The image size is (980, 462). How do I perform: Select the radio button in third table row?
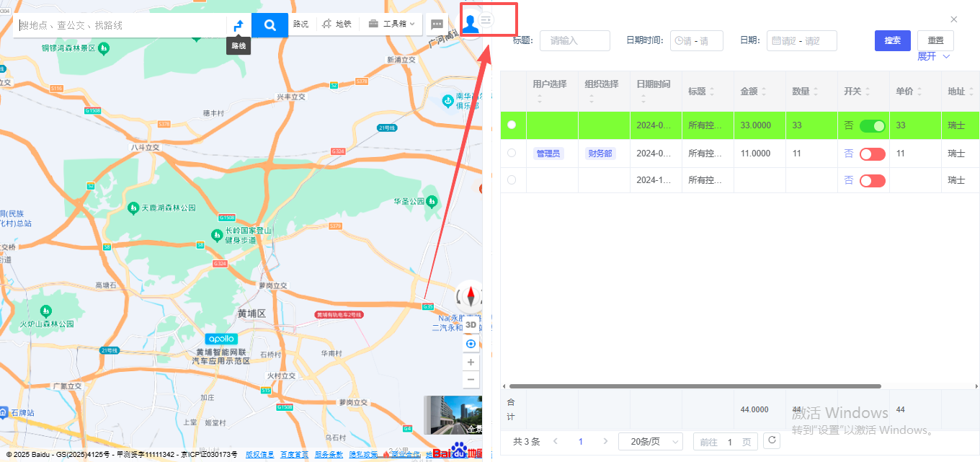(x=512, y=180)
